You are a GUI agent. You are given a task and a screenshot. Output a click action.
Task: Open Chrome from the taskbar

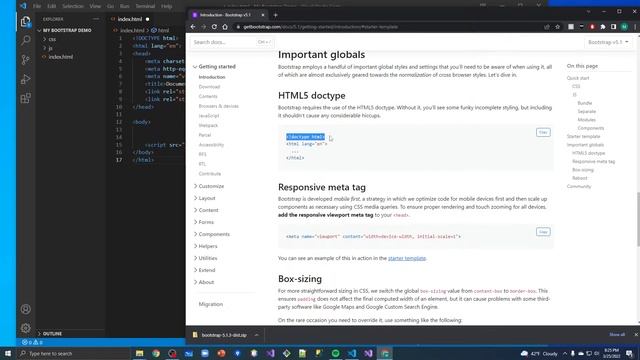point(156,353)
